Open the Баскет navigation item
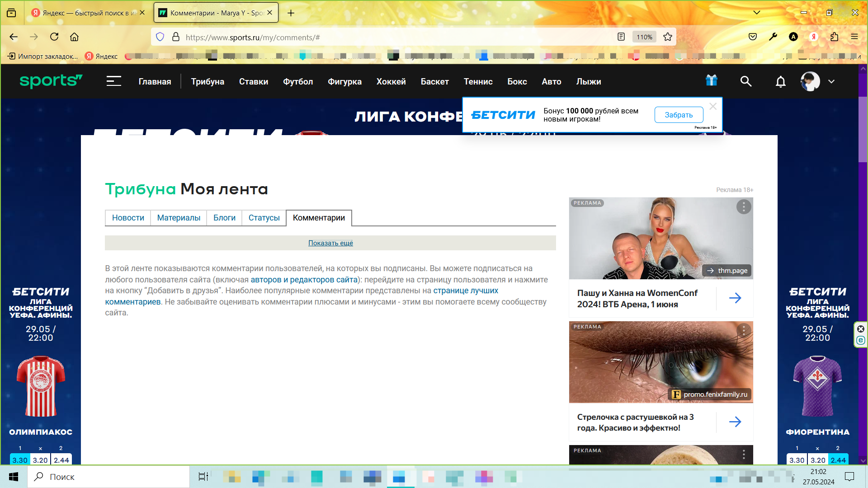This screenshot has height=488, width=868. 435,81
